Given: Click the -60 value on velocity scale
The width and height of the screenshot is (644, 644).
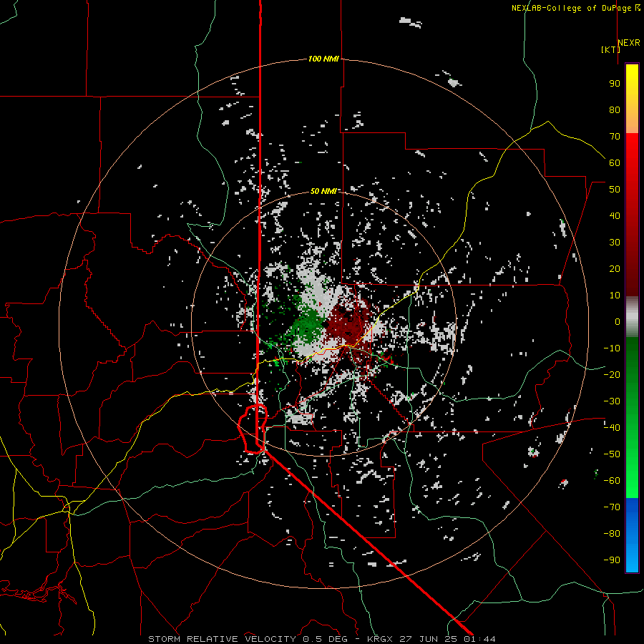Looking at the screenshot, I should point(612,481).
